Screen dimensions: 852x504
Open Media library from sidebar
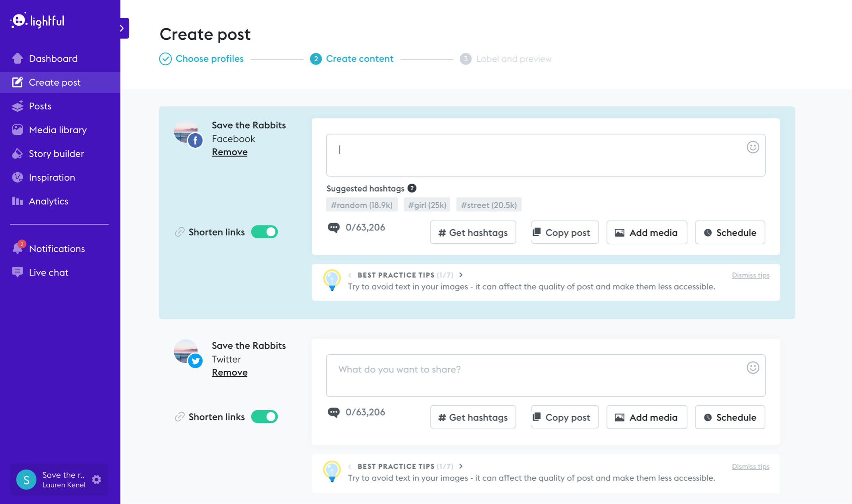58,130
